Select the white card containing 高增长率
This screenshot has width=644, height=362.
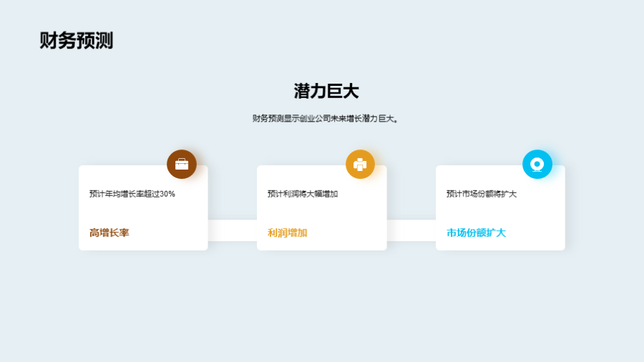point(143,215)
